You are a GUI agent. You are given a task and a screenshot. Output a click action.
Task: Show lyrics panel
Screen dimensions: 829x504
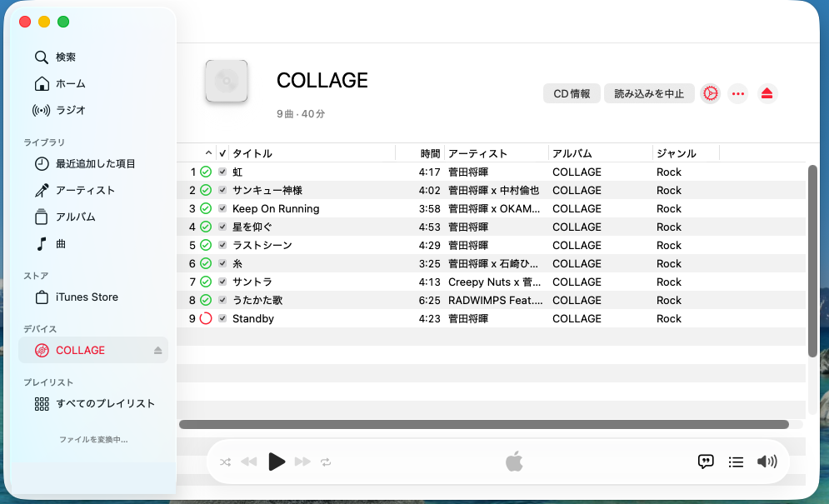click(x=706, y=462)
